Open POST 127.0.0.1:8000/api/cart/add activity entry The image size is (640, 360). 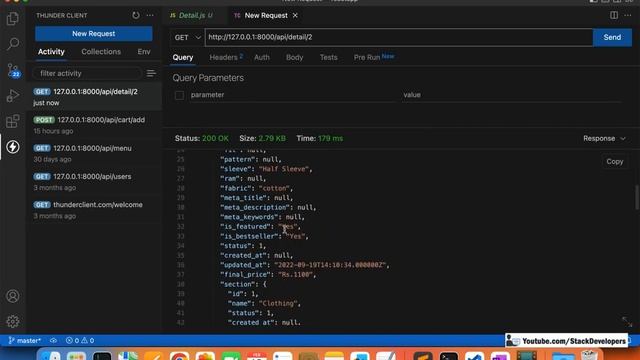pos(94,125)
